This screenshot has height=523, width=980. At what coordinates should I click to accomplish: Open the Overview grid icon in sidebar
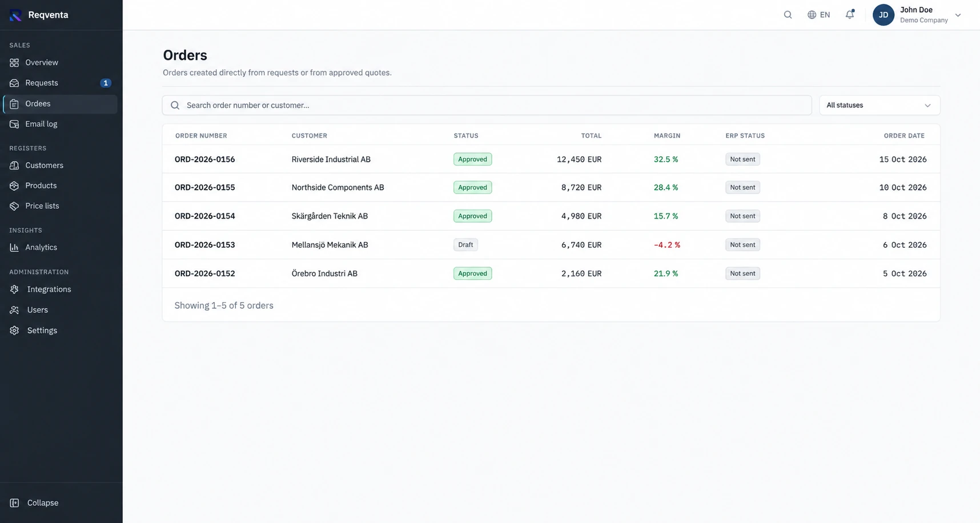(x=14, y=63)
